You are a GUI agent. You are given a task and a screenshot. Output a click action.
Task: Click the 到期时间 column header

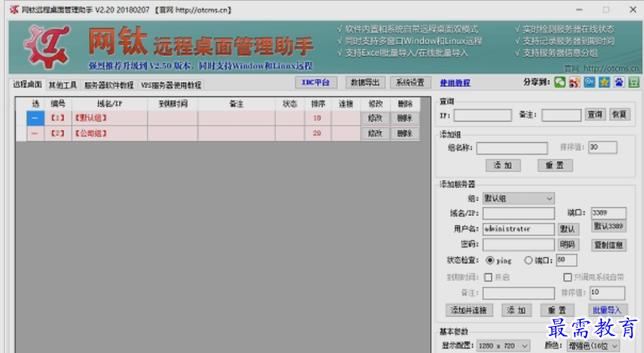click(x=173, y=104)
